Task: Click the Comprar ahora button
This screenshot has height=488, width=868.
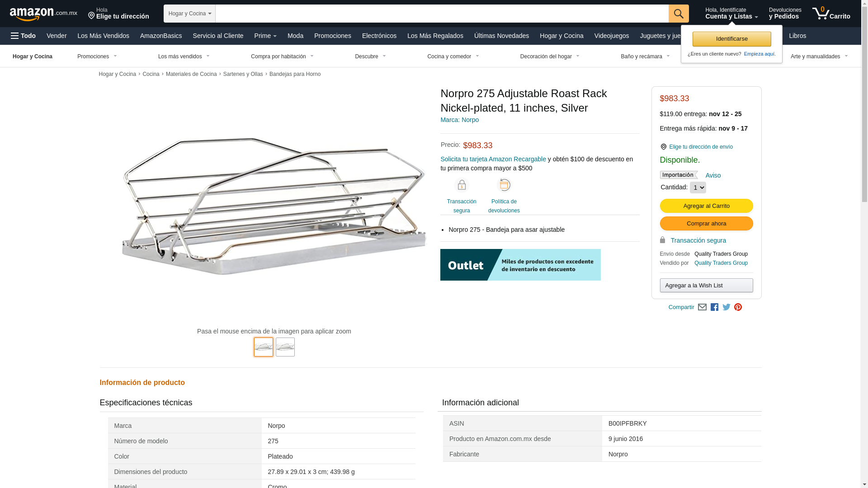Action: click(706, 224)
